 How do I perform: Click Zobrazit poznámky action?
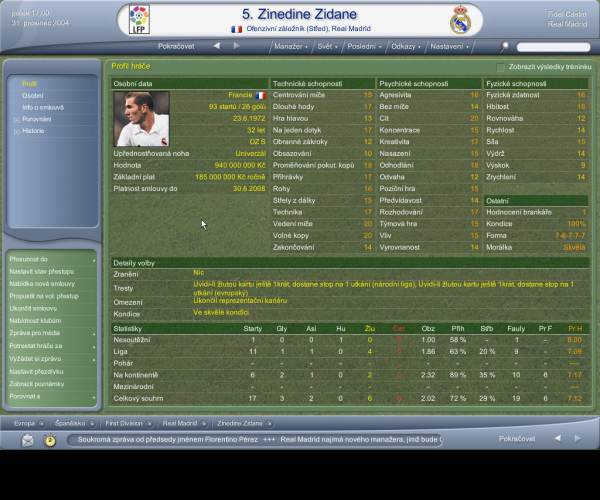pyautogui.click(x=37, y=384)
